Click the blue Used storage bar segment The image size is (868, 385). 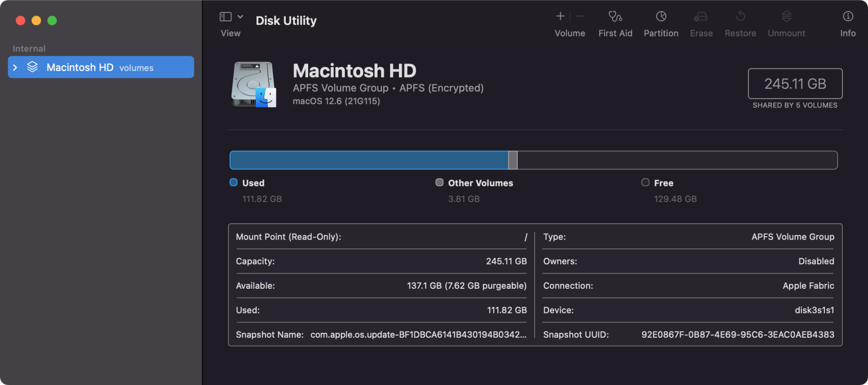369,160
